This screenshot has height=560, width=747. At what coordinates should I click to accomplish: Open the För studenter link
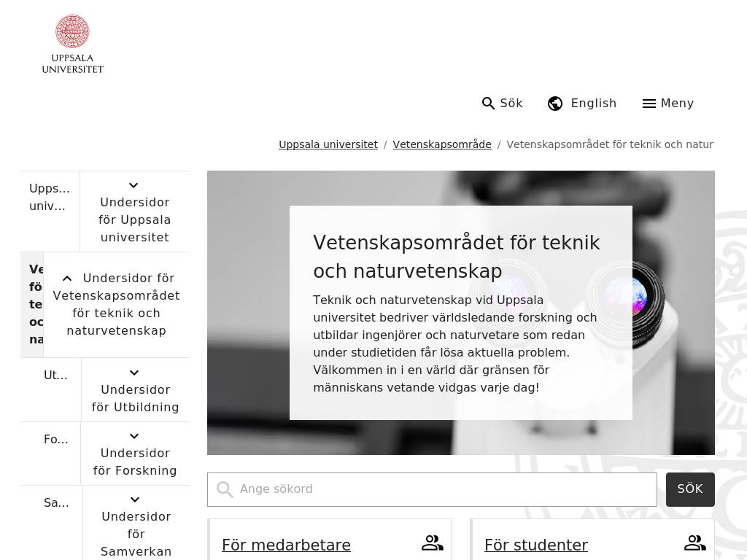tap(535, 545)
